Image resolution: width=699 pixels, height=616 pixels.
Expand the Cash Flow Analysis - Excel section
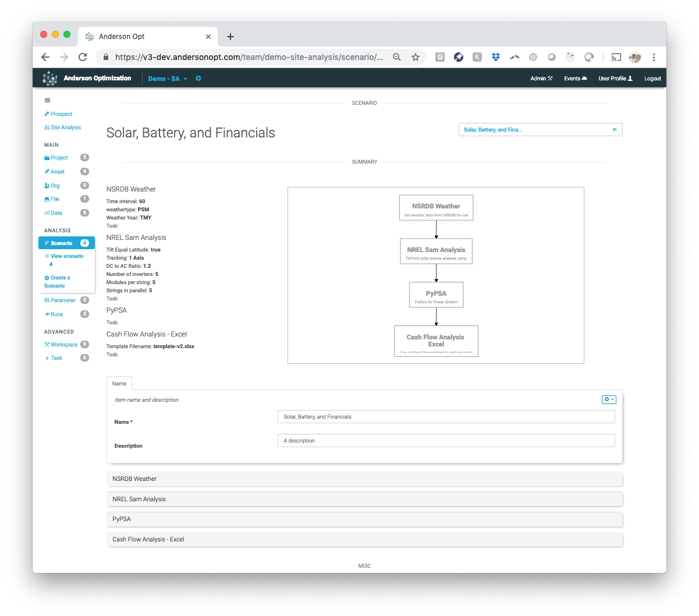pyautogui.click(x=364, y=539)
